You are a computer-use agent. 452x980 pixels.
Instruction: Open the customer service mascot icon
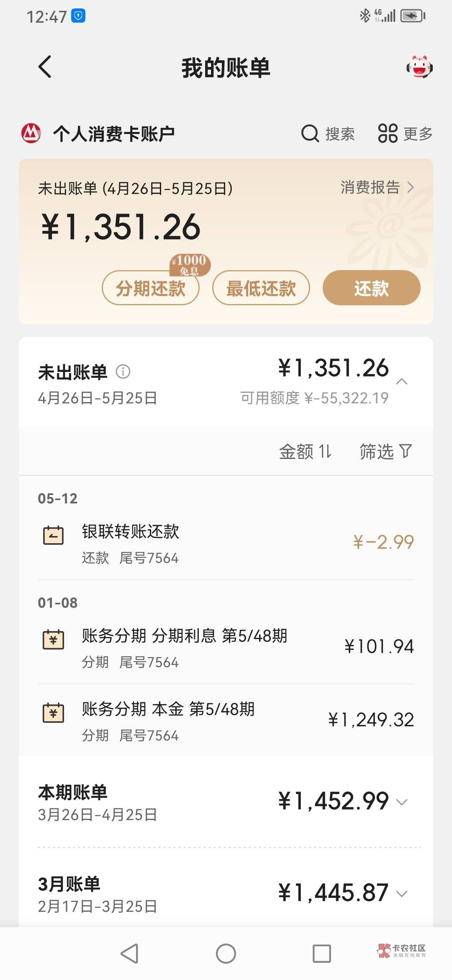coord(419,67)
